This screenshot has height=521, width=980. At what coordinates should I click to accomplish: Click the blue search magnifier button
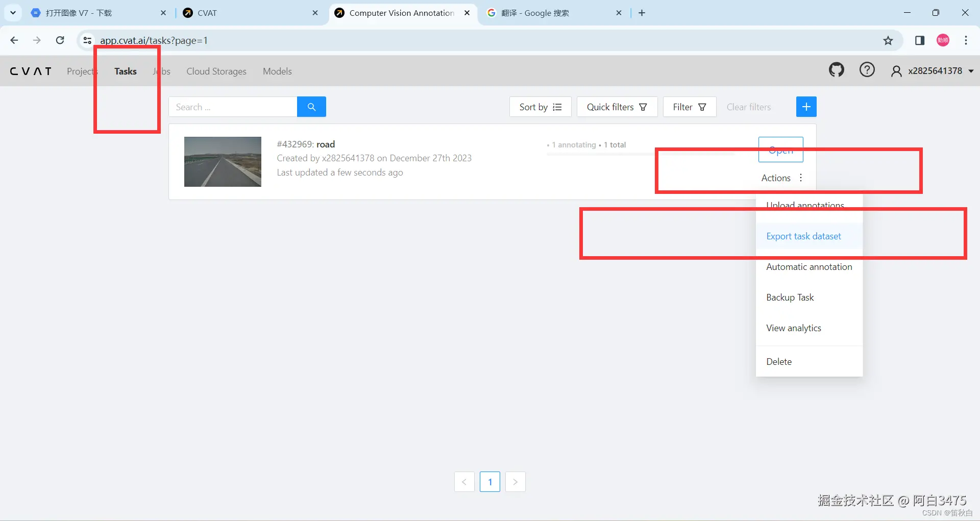point(311,107)
